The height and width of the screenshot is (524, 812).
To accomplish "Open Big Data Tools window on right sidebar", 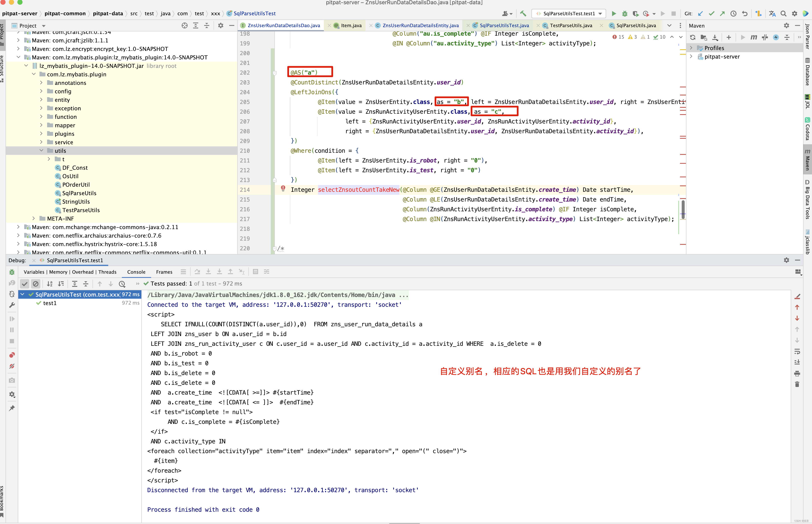I will click(807, 200).
